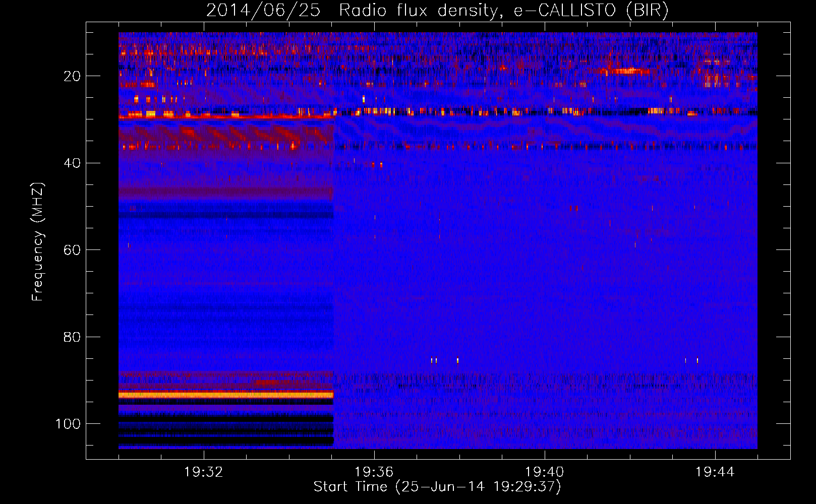Select the 'Frequency (MHZ)' y-axis label
The height and width of the screenshot is (504, 816).
[38, 242]
